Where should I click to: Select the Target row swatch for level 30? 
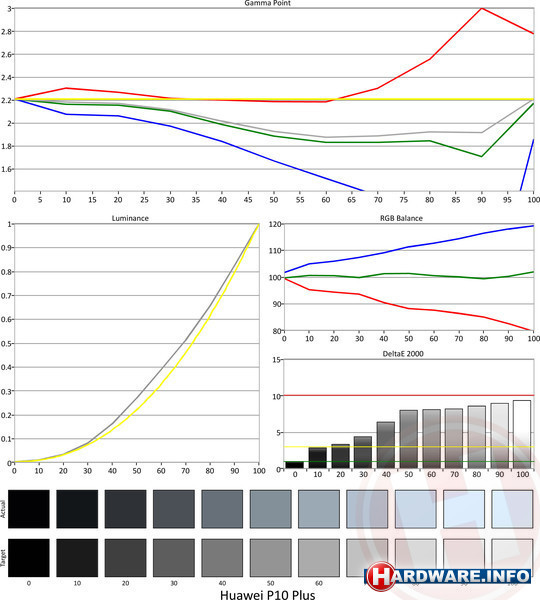[x=174, y=558]
